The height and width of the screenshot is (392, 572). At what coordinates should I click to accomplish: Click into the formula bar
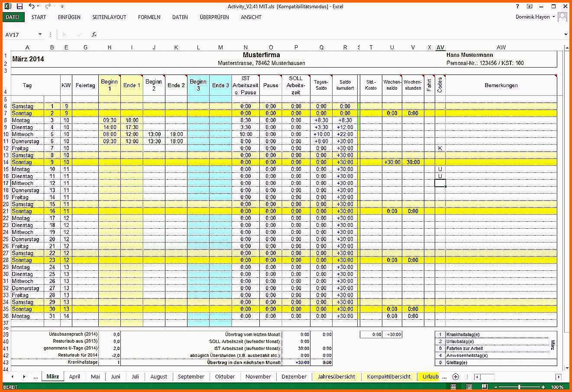(x=329, y=34)
